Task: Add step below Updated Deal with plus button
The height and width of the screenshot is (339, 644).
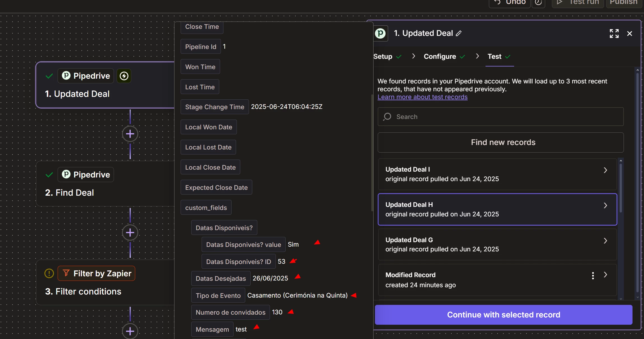Action: tap(130, 134)
